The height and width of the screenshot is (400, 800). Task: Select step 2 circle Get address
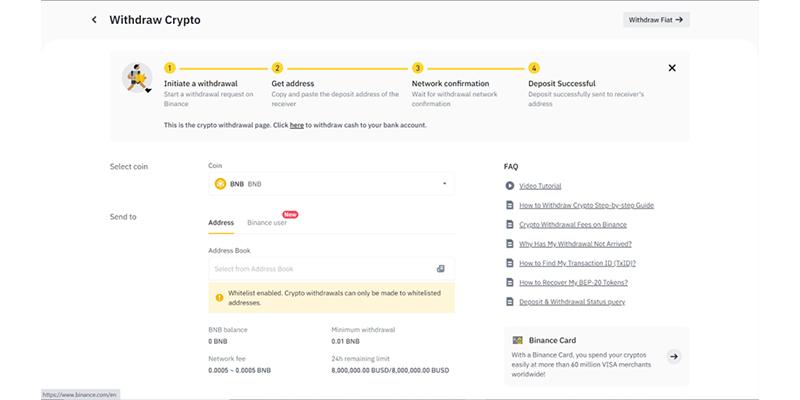(x=277, y=68)
